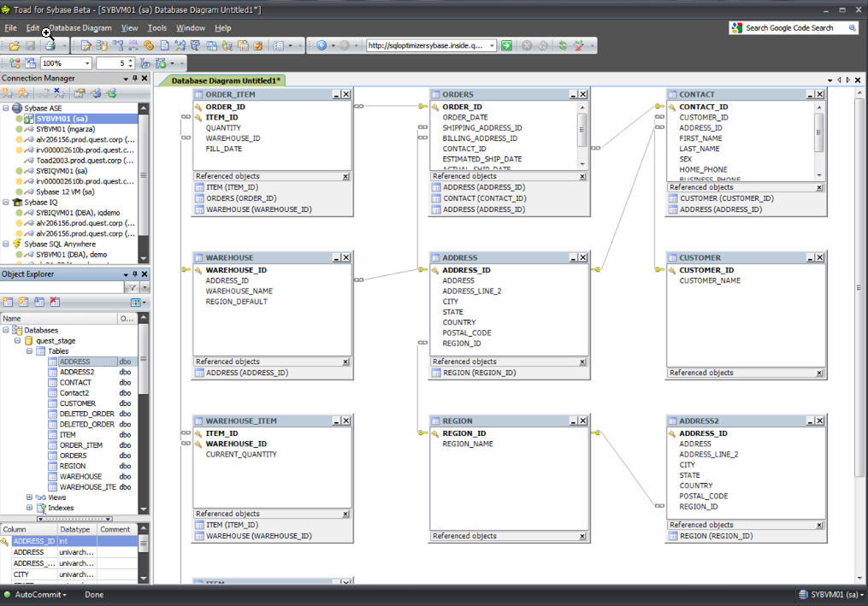This screenshot has width=868, height=606.
Task: Open the Tools menu
Action: click(157, 27)
